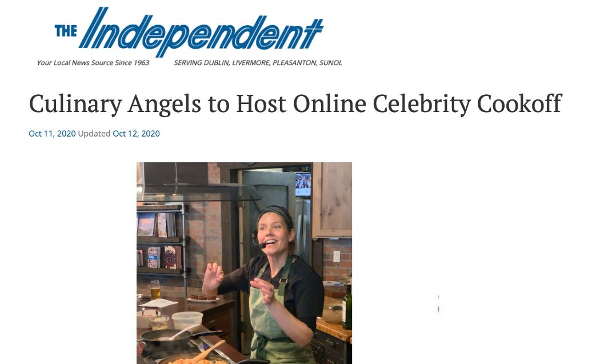
Task: Click the small dark mark right of photo
Action: pos(438,305)
